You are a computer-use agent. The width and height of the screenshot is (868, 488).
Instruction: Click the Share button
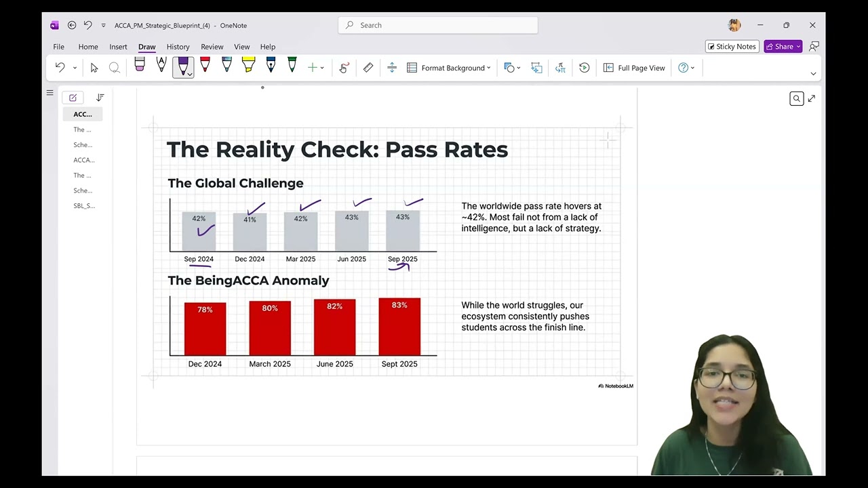point(783,46)
